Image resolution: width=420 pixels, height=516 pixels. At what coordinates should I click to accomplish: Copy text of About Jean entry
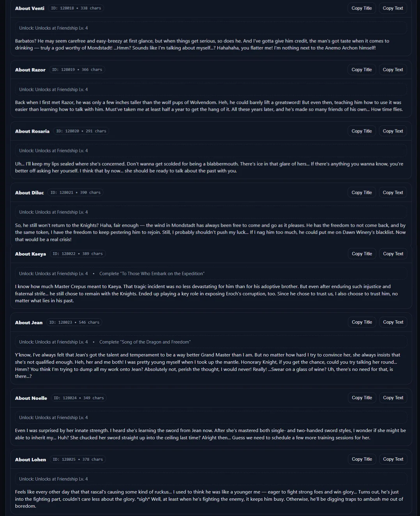click(393, 322)
